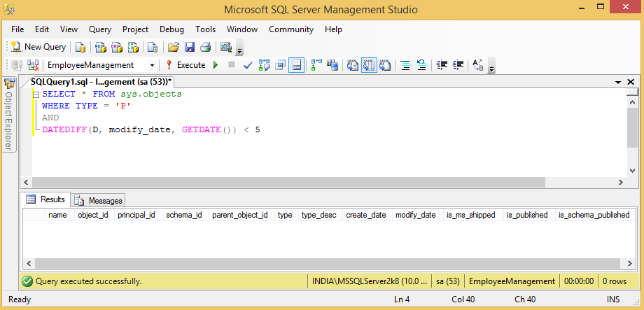The height and width of the screenshot is (310, 644).
Task: Comment out the selected lines icon
Action: [x=405, y=65]
